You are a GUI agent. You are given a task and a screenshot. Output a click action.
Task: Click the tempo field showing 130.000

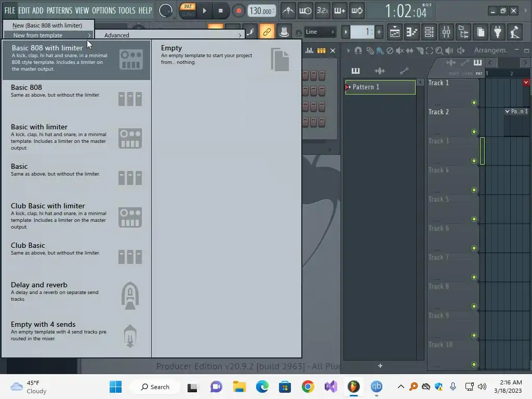tap(261, 11)
